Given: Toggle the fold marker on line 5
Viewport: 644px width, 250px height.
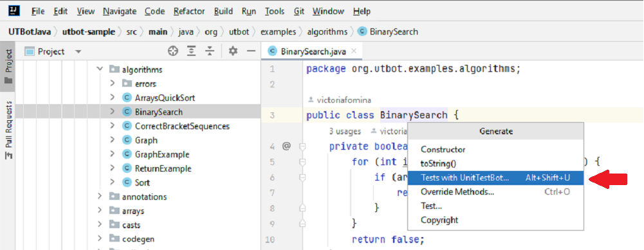Looking at the screenshot, I should click(302, 162).
